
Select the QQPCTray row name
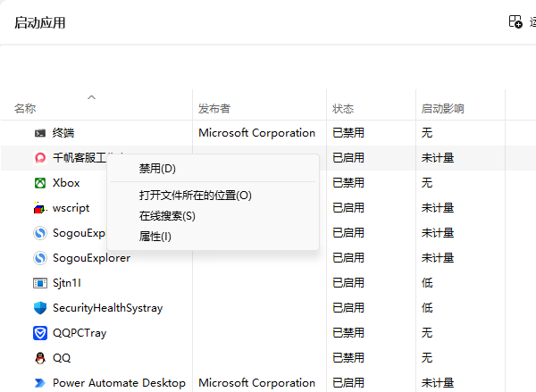click(80, 333)
